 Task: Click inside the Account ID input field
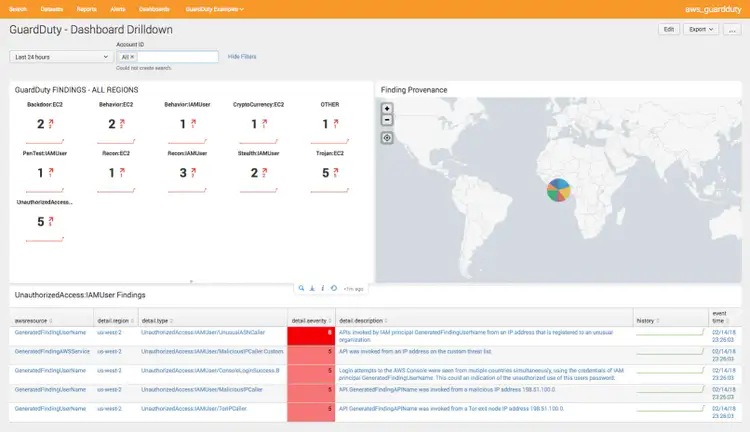point(175,58)
